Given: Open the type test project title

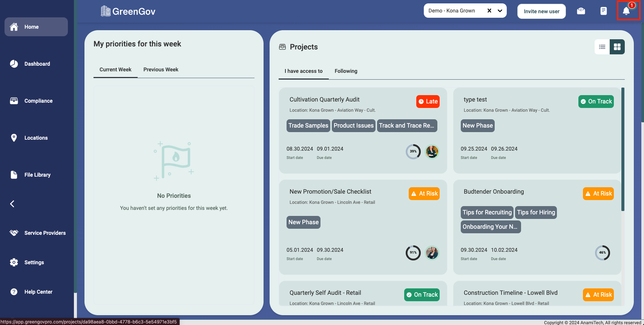Looking at the screenshot, I should pos(475,100).
